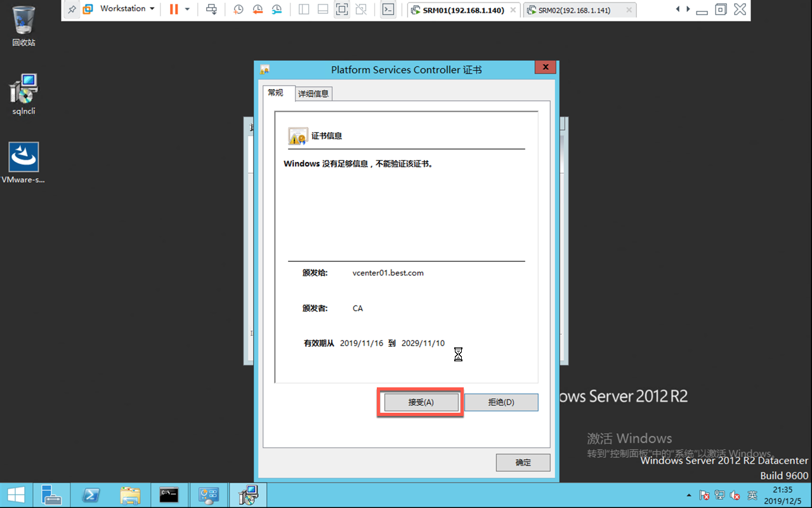
Task: Go to the next VM tab with the right arrow
Action: tap(688, 10)
